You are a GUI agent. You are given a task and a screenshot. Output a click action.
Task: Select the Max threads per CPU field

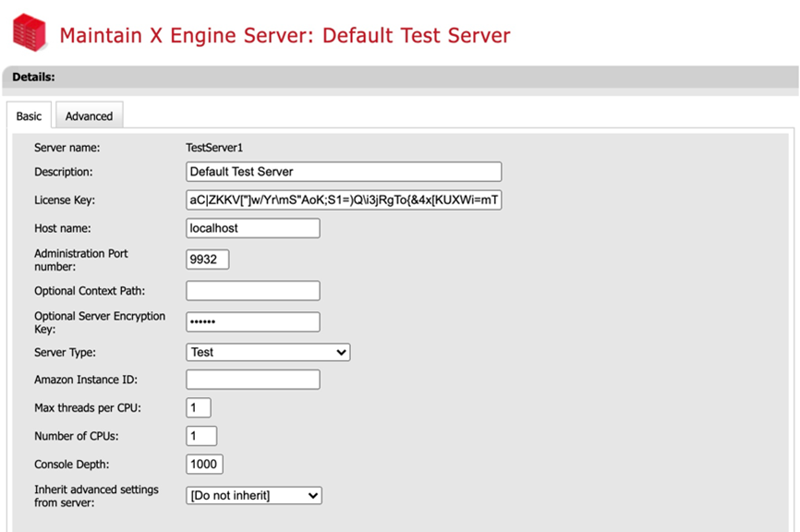[199, 407]
